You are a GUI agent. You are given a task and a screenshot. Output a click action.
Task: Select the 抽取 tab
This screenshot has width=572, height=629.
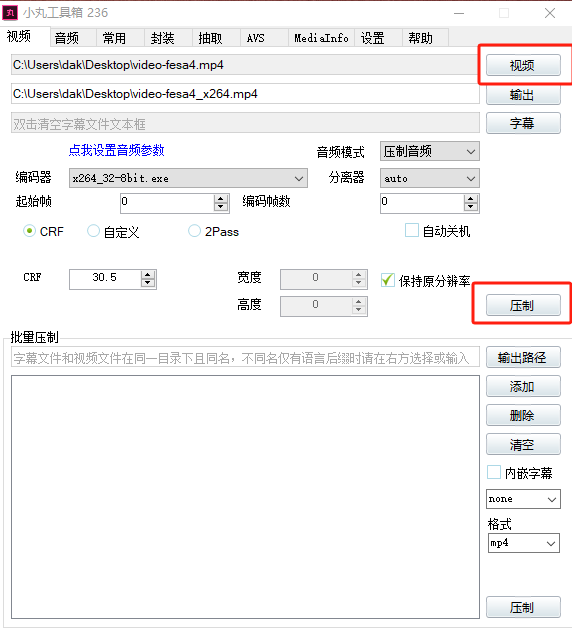click(x=217, y=38)
